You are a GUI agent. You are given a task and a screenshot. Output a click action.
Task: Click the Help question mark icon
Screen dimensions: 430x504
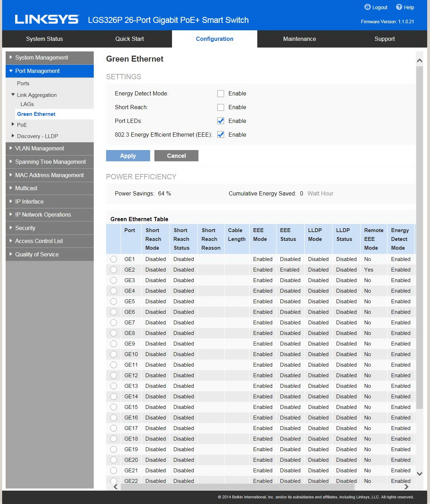(x=399, y=7)
